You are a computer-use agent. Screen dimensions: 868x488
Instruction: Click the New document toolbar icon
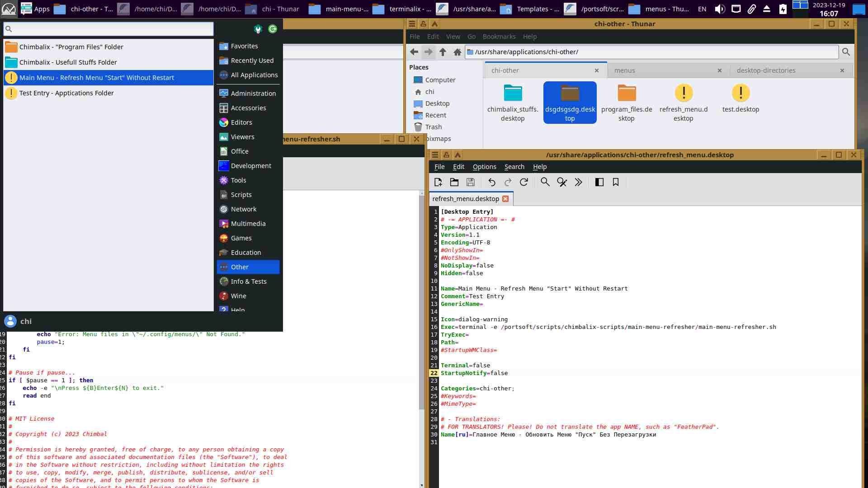438,182
